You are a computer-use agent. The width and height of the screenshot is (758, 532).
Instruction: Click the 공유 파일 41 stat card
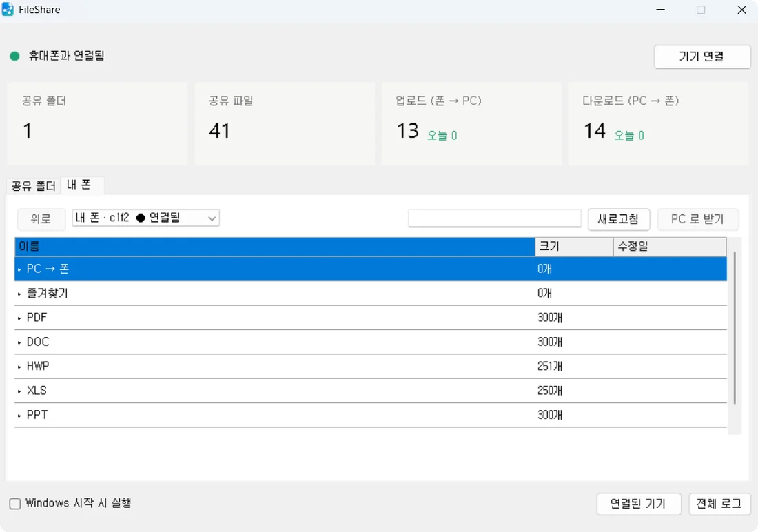pyautogui.click(x=285, y=123)
